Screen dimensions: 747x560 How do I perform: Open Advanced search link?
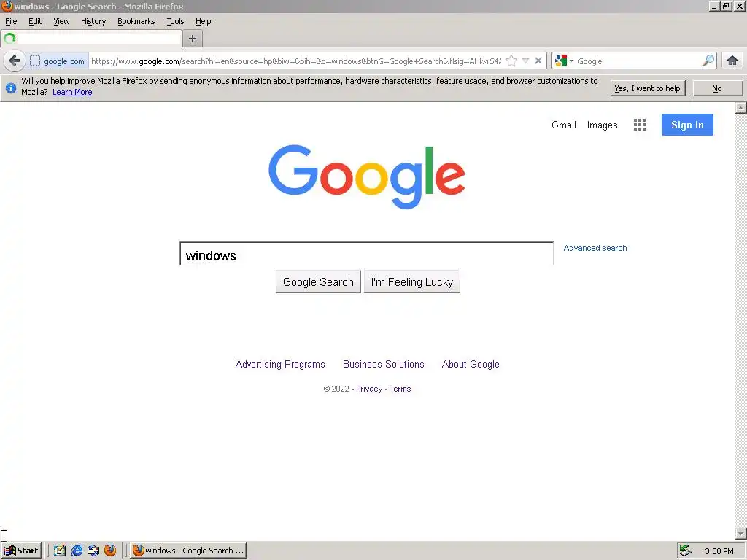[595, 248]
